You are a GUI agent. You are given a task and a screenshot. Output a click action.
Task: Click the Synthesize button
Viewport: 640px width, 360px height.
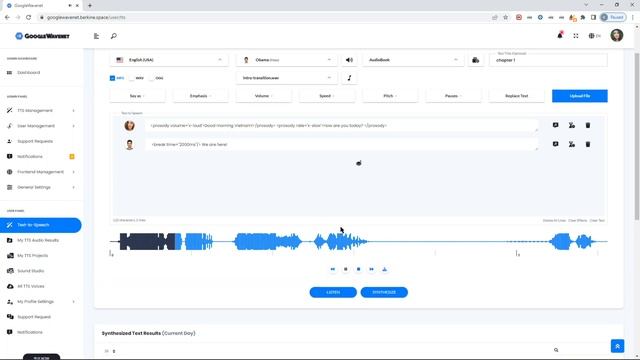point(384,292)
